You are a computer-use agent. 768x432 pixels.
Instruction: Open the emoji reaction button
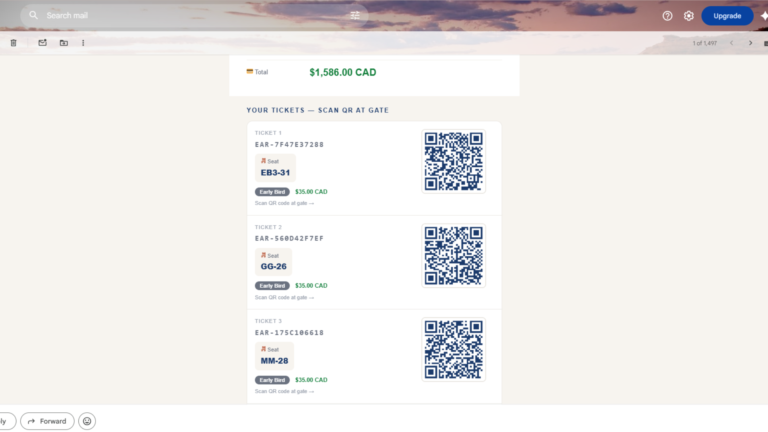[87, 421]
